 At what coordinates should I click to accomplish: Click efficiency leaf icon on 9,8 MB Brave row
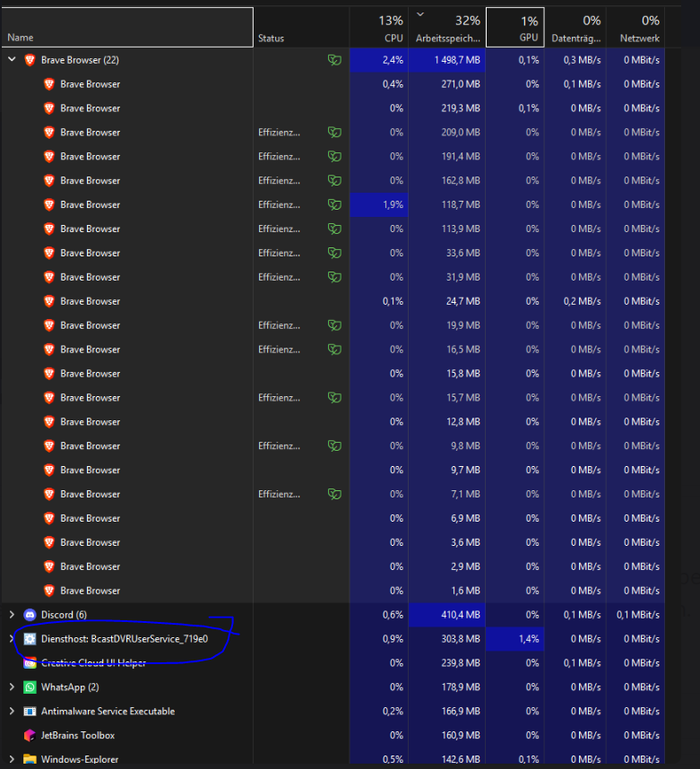[334, 445]
